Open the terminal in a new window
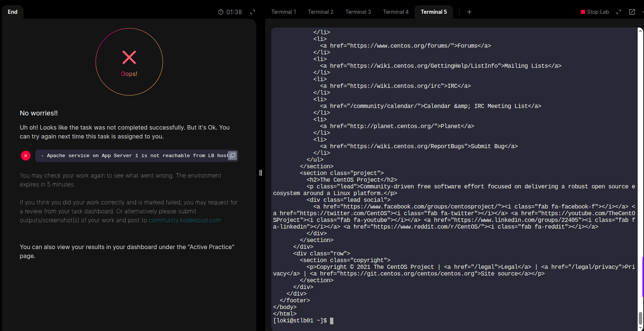Image resolution: width=644 pixels, height=331 pixels. coord(632,12)
